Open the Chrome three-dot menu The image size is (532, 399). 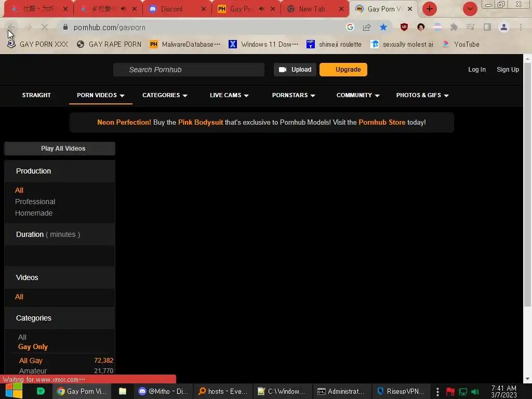(521, 27)
